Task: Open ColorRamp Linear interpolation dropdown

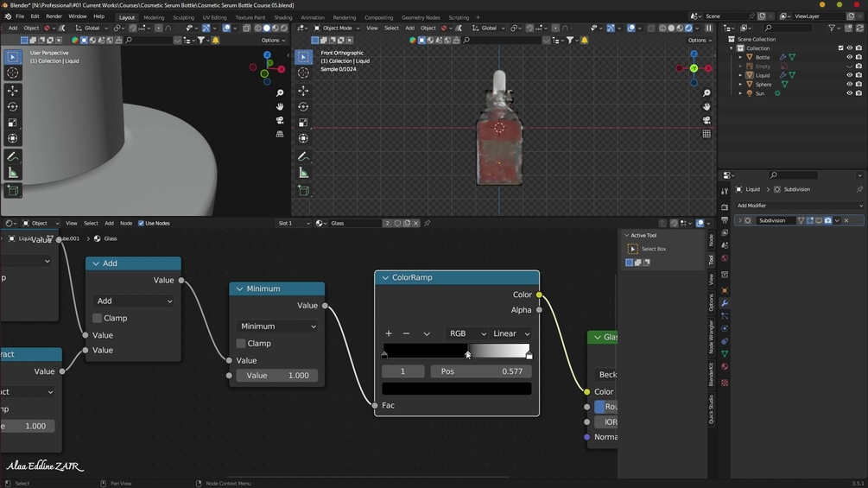Action: (510, 333)
